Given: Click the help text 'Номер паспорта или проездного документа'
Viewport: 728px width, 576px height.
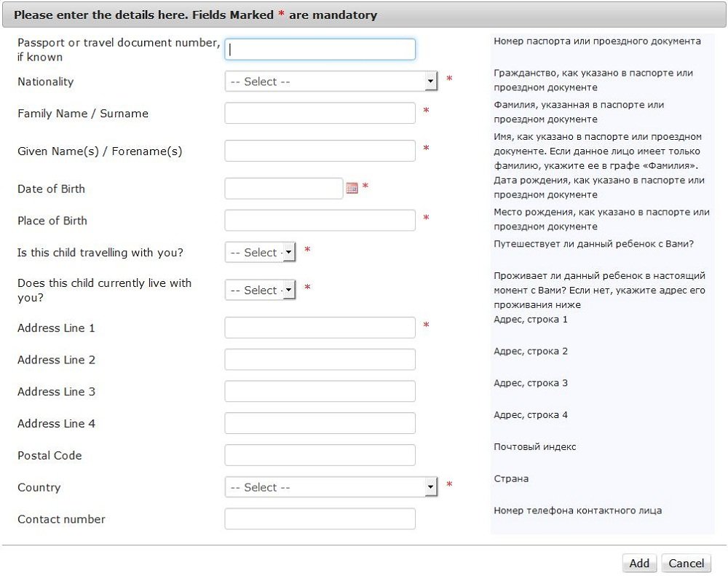Looking at the screenshot, I should point(597,41).
